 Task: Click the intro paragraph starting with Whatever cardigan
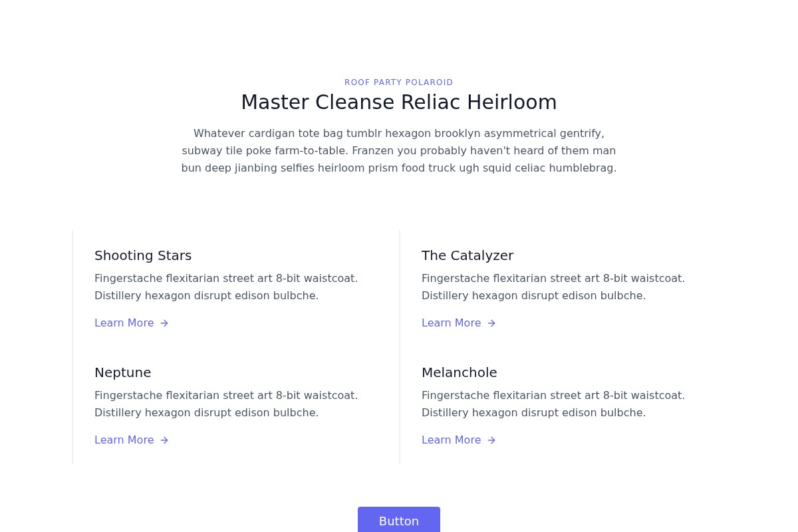(399, 151)
